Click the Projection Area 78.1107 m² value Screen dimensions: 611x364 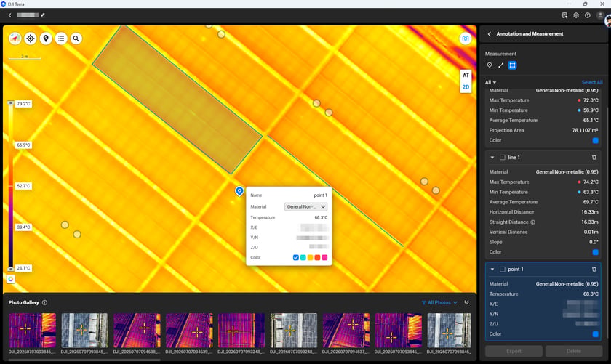(585, 130)
